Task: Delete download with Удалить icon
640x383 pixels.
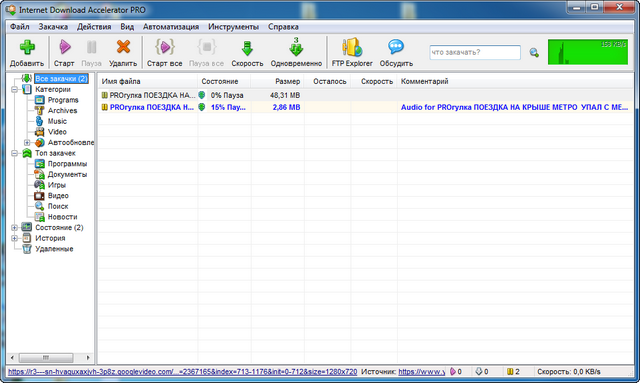Action: point(123,47)
